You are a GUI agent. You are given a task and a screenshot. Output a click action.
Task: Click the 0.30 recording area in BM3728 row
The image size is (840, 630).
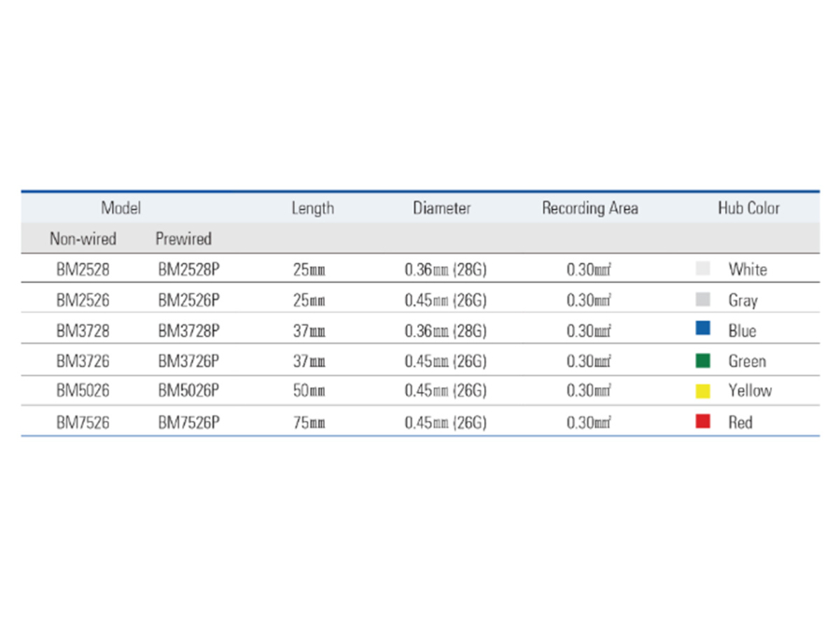(589, 330)
